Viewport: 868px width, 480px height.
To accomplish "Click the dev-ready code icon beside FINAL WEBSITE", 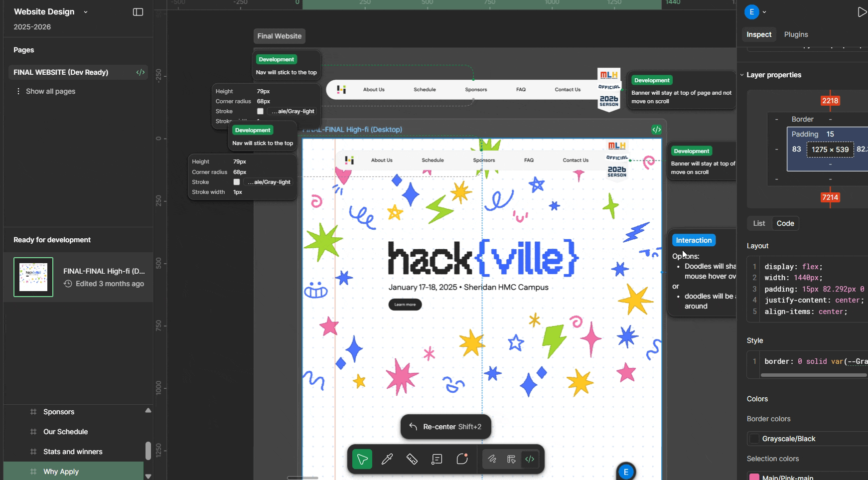I will (140, 72).
